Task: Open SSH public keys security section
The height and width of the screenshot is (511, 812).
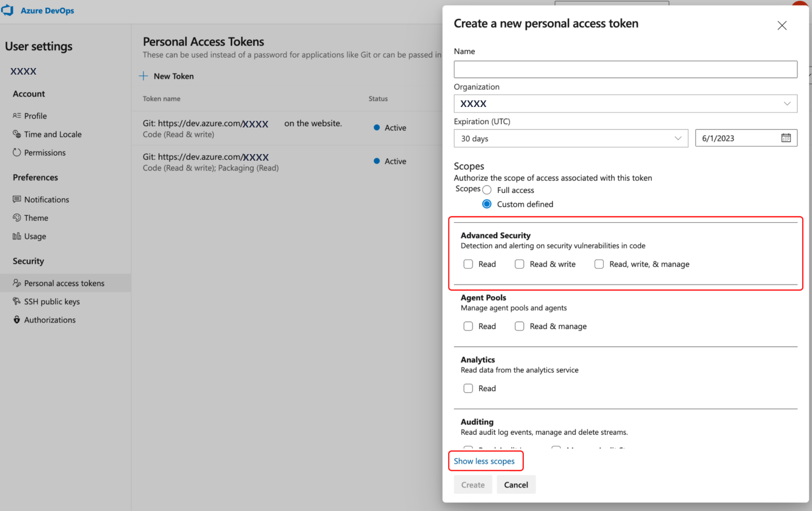Action: pos(52,302)
